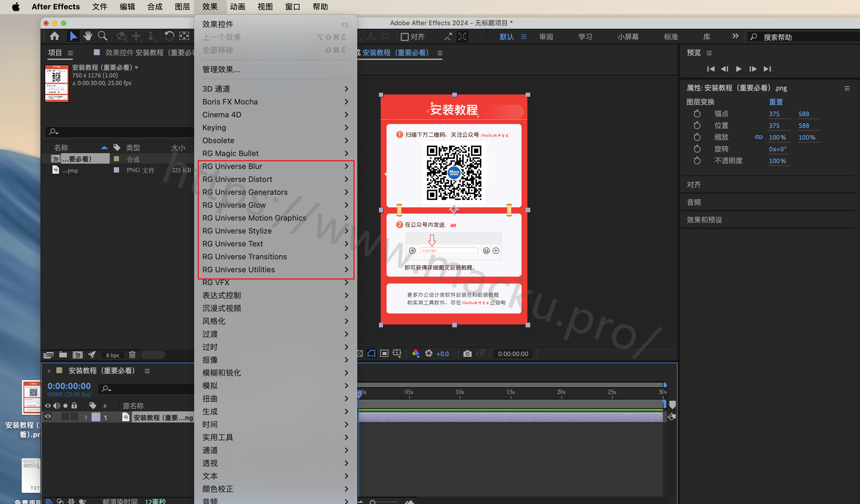860x504 pixels.
Task: Choose 管理效果... menu entry
Action: click(275, 70)
